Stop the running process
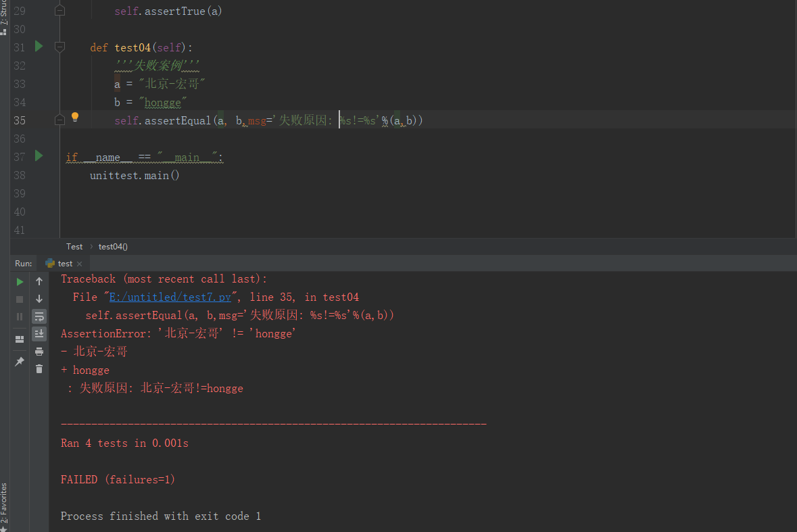 [20, 299]
